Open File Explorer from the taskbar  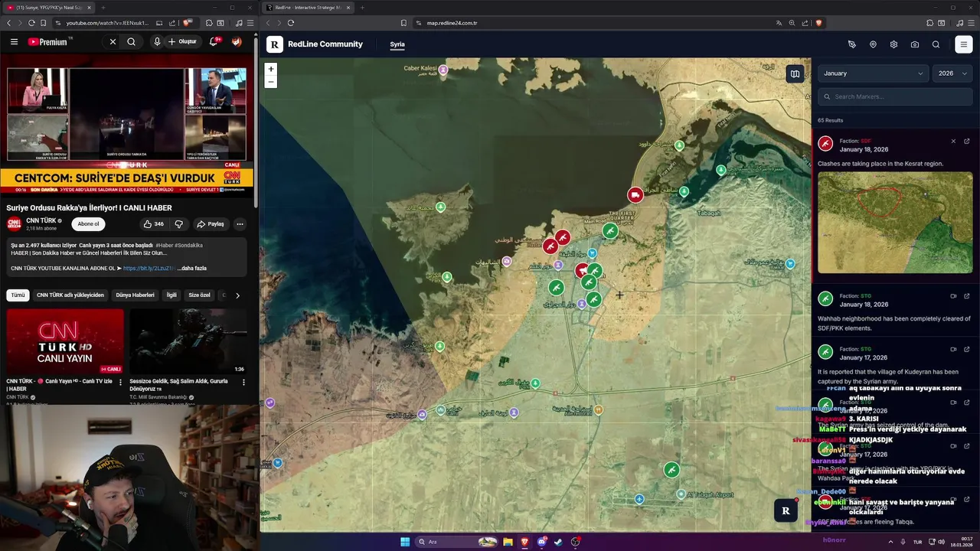[x=508, y=542]
